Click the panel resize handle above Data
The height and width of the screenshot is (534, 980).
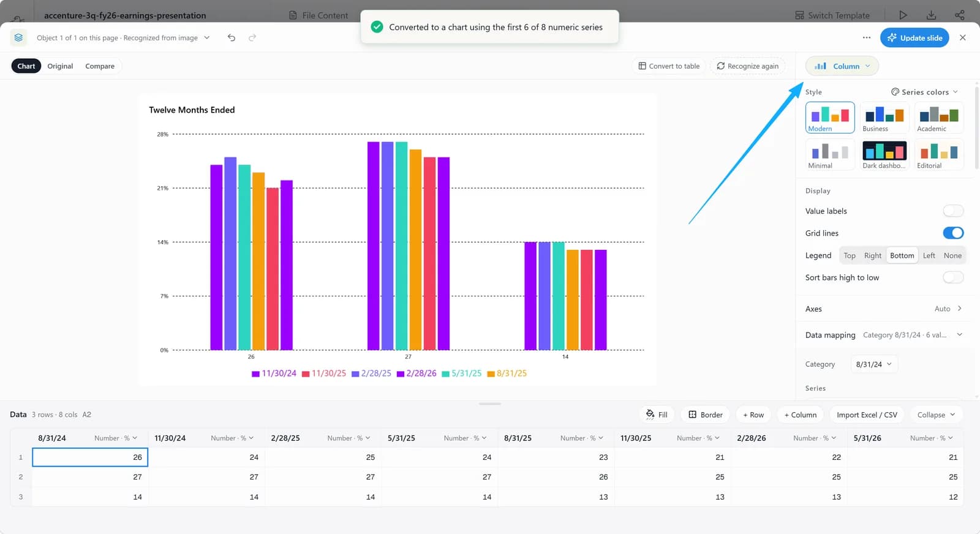tap(490, 404)
